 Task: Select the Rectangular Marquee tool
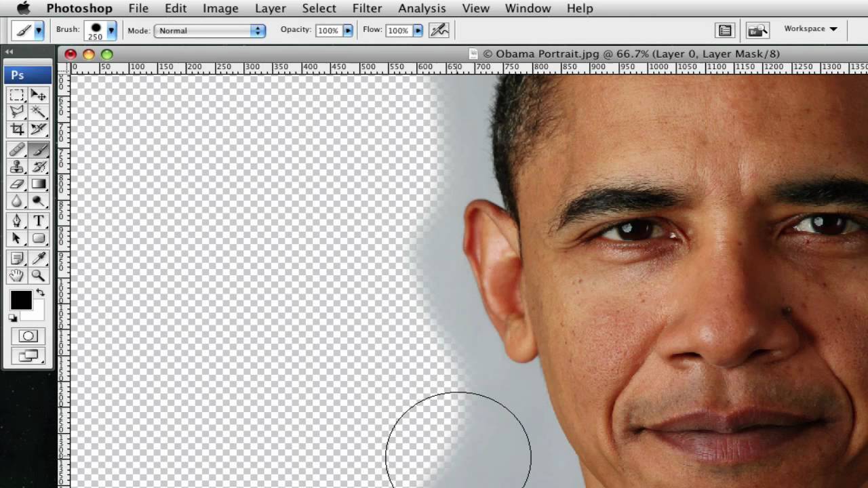point(17,96)
